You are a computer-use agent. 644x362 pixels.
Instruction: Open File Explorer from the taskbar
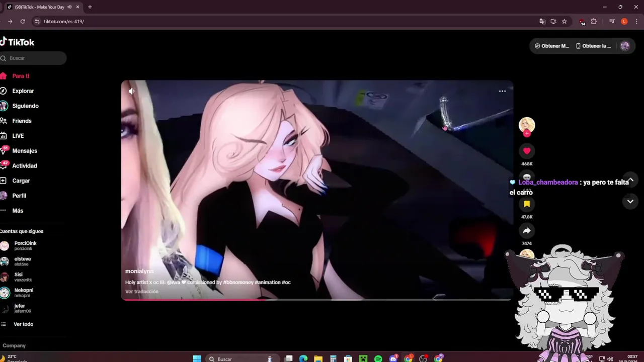click(318, 358)
